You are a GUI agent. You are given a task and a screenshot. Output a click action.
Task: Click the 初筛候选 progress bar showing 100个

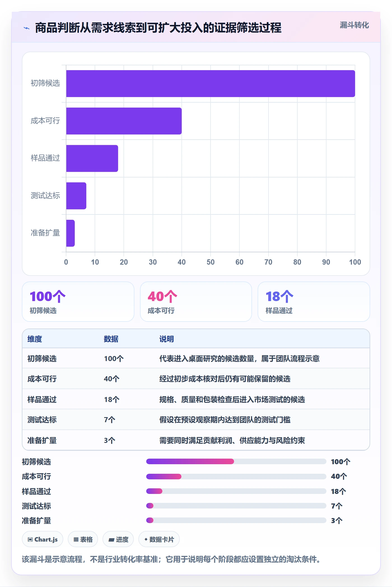236,461
